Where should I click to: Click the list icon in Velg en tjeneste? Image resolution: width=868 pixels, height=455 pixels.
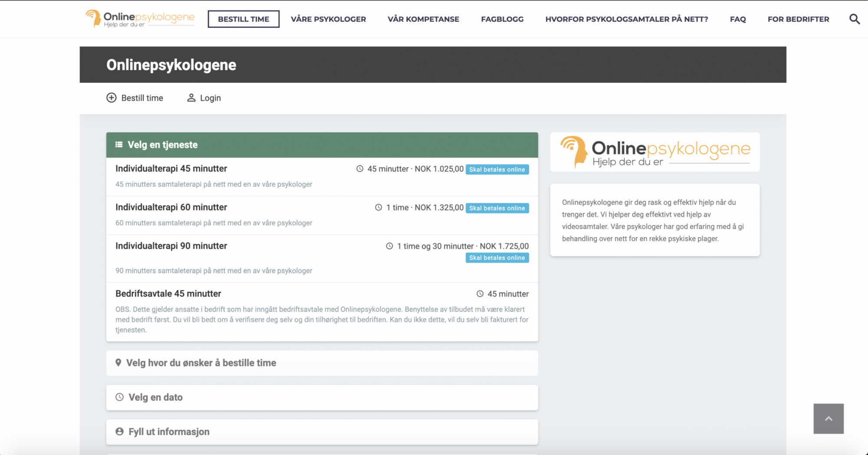[x=119, y=145]
